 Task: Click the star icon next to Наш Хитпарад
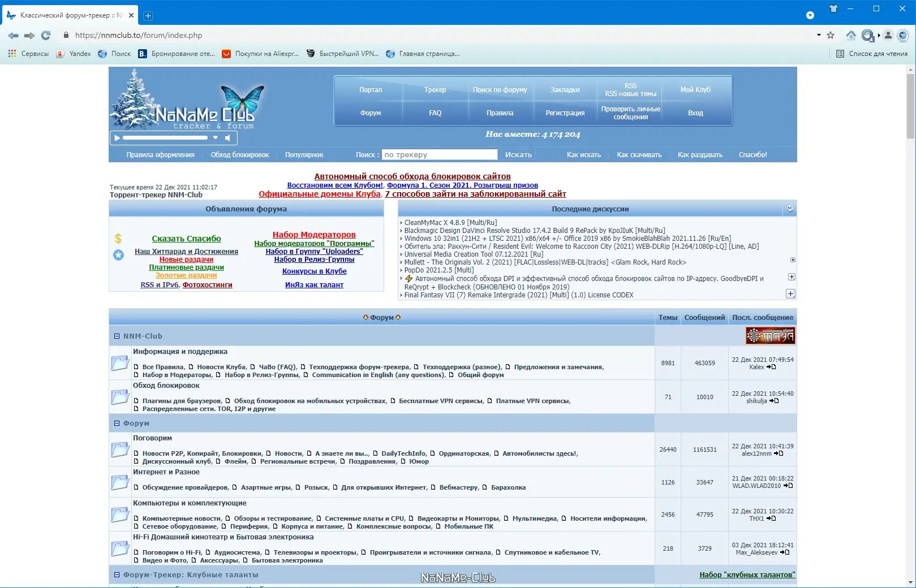[x=118, y=255]
